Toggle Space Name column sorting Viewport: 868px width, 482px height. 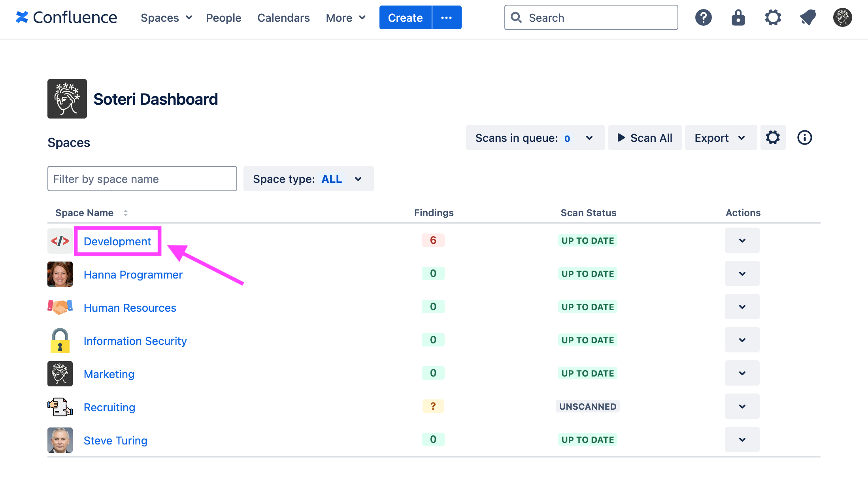pos(126,213)
